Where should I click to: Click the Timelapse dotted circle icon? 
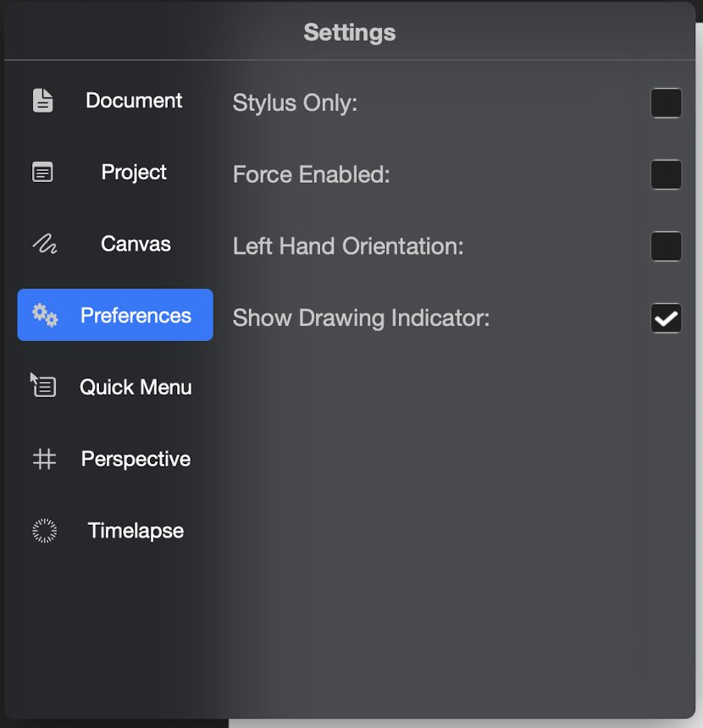tap(44, 531)
